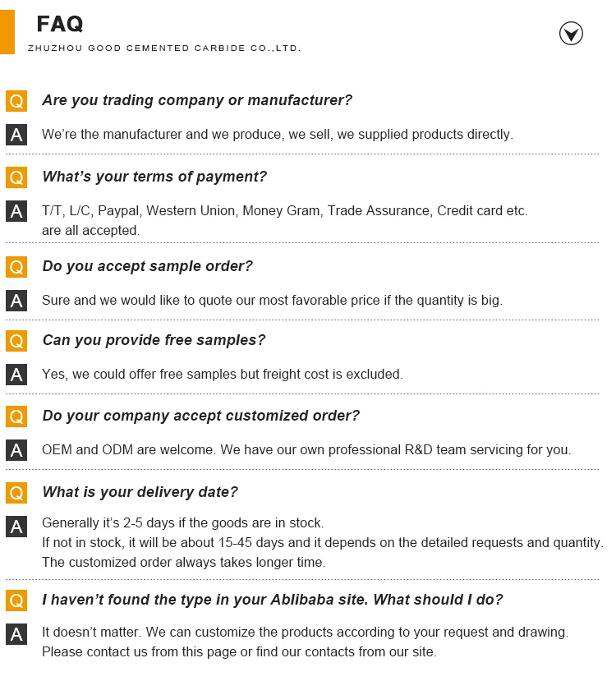This screenshot has height=681, width=616.
Task: Click the A icon beside manufacturer answer
Action: coord(16,135)
